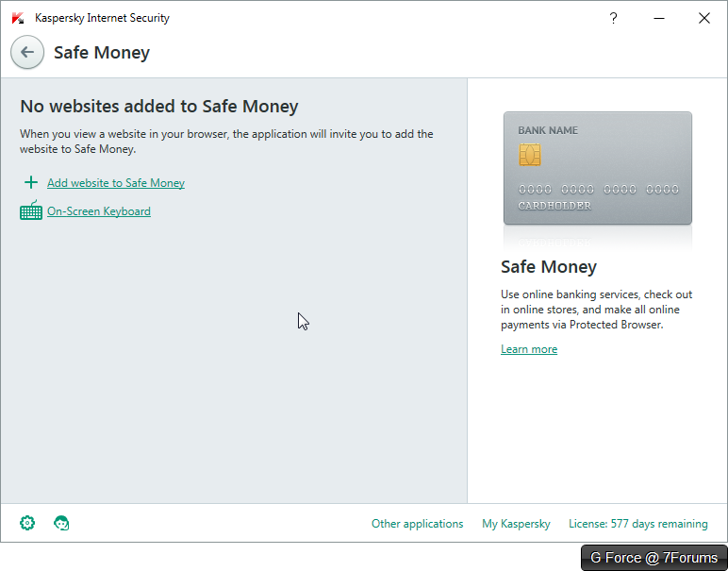This screenshot has width=728, height=571.
Task: Go back using the arrow button
Action: click(x=27, y=52)
